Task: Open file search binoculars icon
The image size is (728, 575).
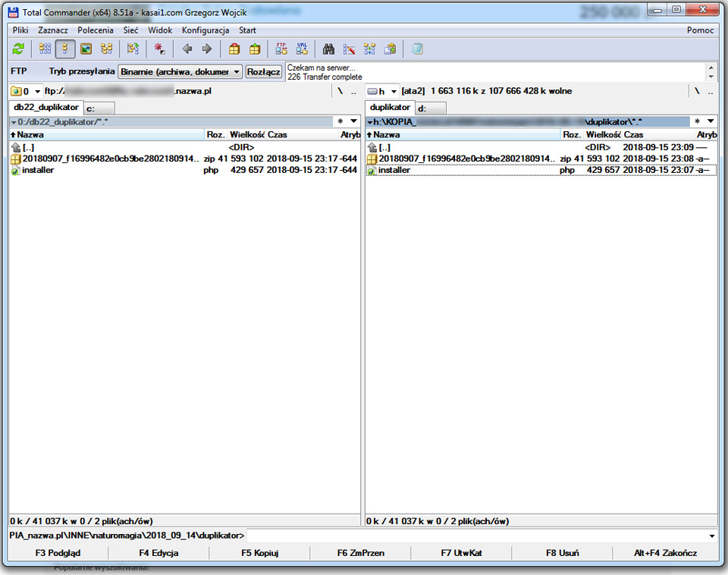Action: 328,49
